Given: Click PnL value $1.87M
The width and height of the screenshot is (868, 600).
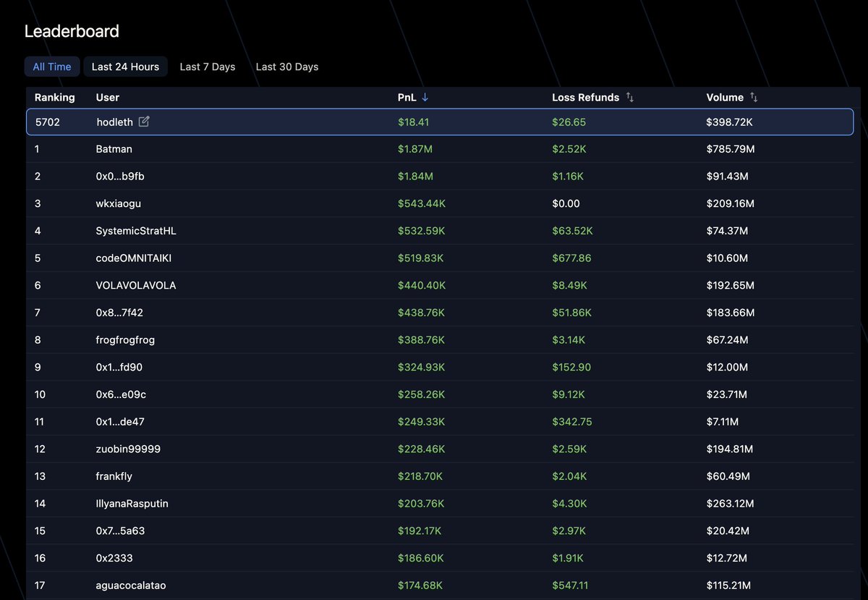Looking at the screenshot, I should tap(416, 149).
